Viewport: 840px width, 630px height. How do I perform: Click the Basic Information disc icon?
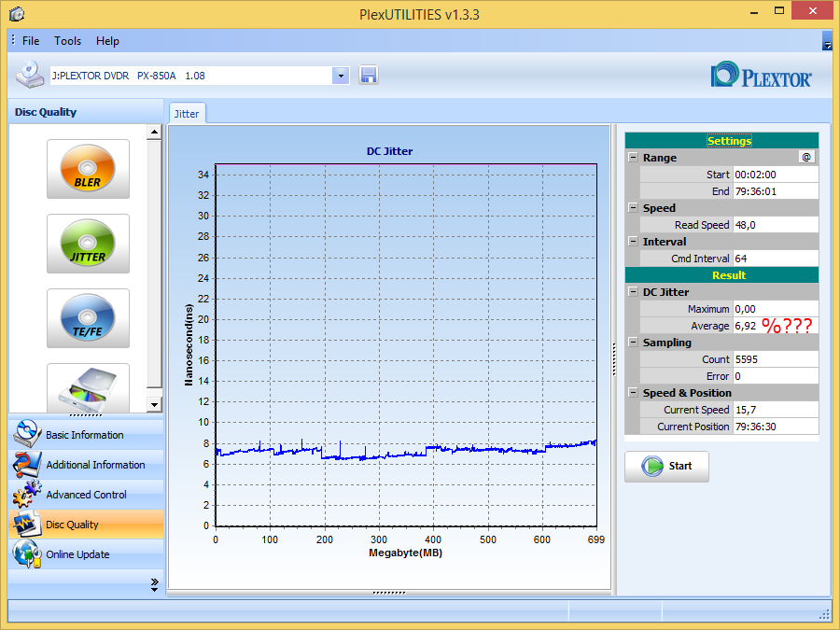27,434
